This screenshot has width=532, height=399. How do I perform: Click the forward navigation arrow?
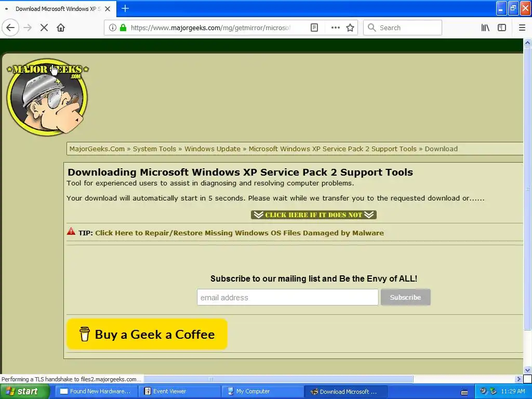(28, 28)
